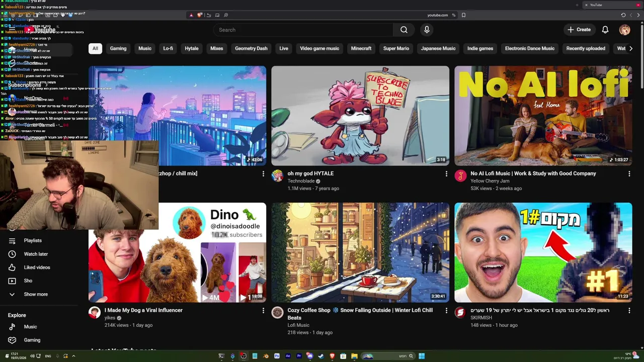Open options for I Made My Dog video

coord(263,311)
